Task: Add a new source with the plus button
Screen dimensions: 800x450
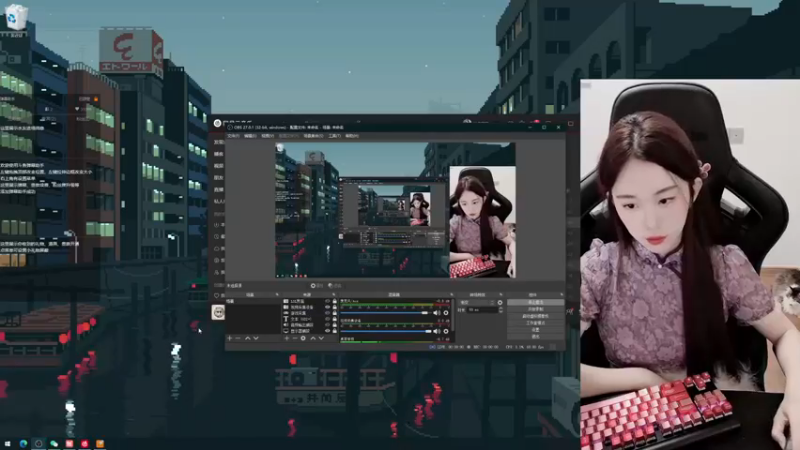Action: click(287, 338)
